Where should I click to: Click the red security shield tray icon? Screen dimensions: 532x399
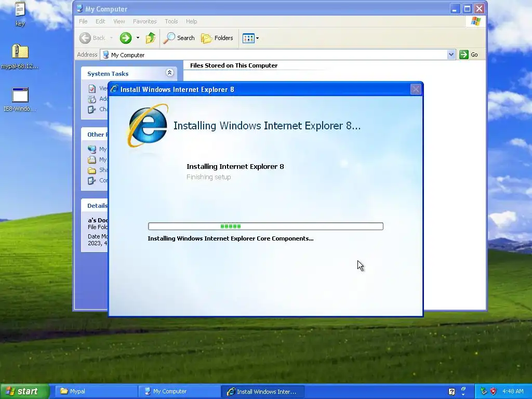pyautogui.click(x=494, y=392)
